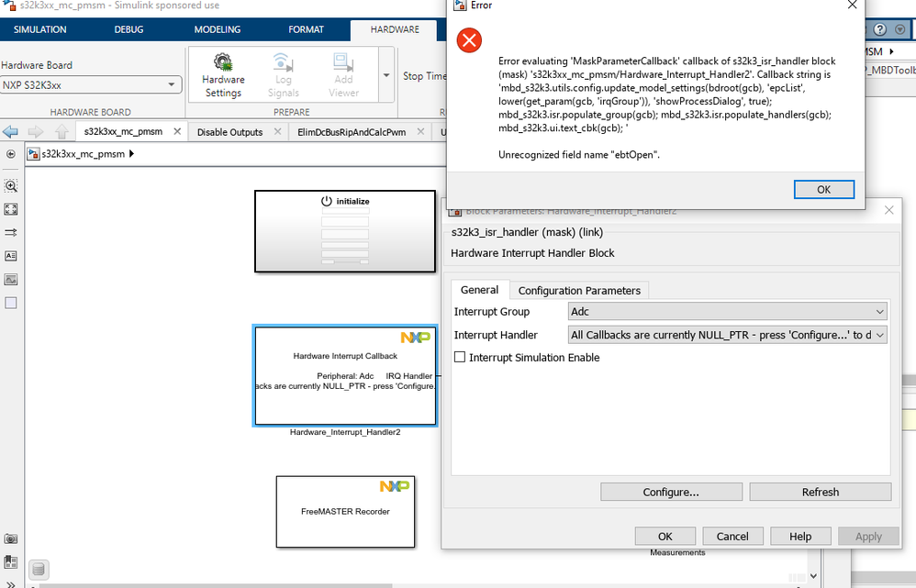Switch to the ElimDcBusRipAndCalcPwm tab
This screenshot has height=588, width=916.
(352, 132)
